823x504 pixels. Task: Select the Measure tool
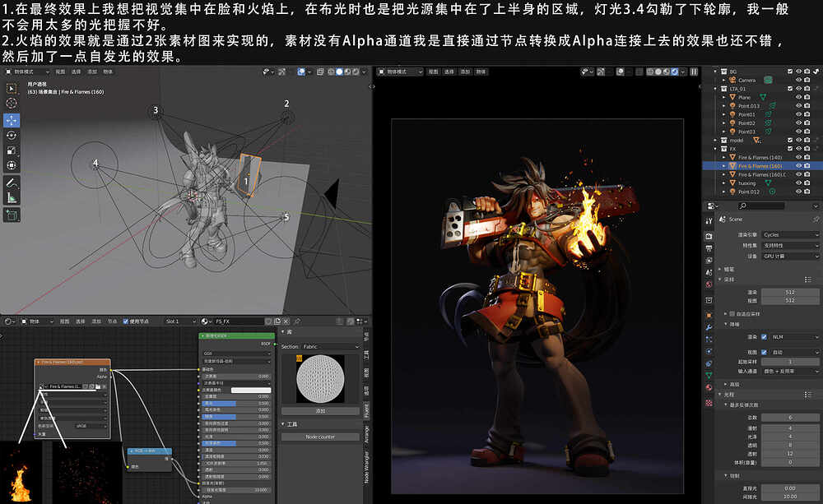[11, 197]
